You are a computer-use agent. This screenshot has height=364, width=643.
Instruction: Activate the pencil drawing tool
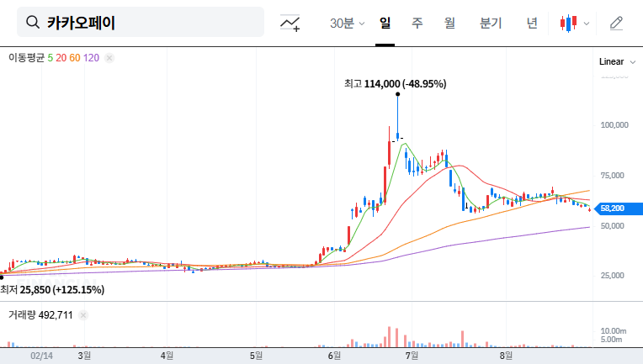tap(616, 24)
